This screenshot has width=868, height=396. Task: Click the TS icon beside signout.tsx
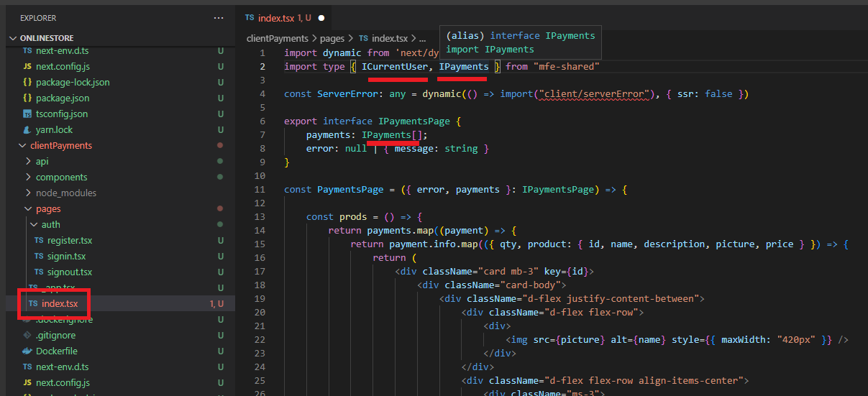click(x=39, y=272)
